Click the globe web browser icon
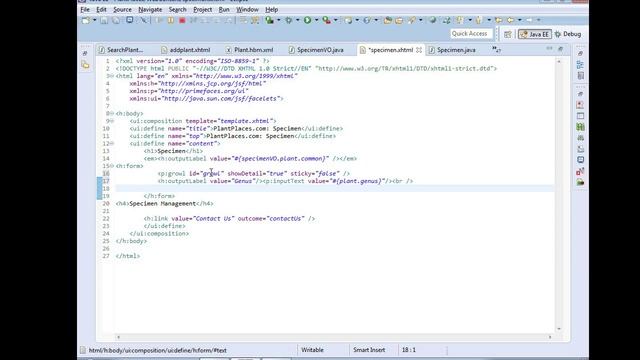The image size is (640, 360). tap(432, 20)
